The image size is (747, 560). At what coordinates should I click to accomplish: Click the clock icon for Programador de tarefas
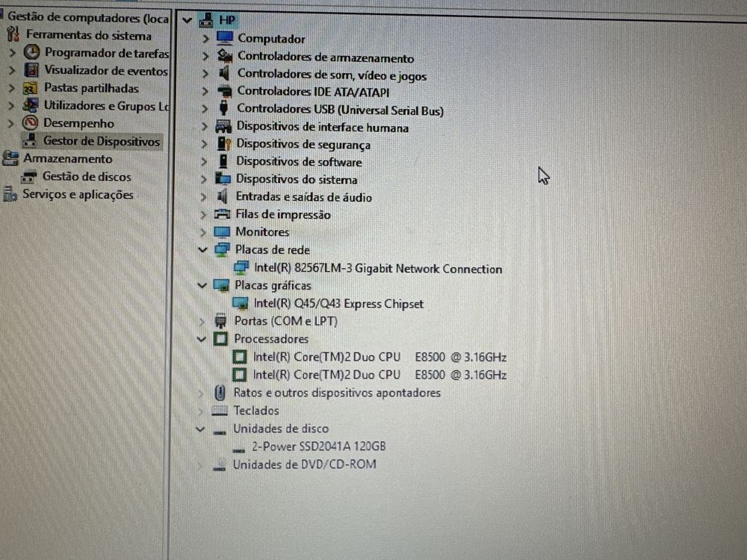coord(32,52)
